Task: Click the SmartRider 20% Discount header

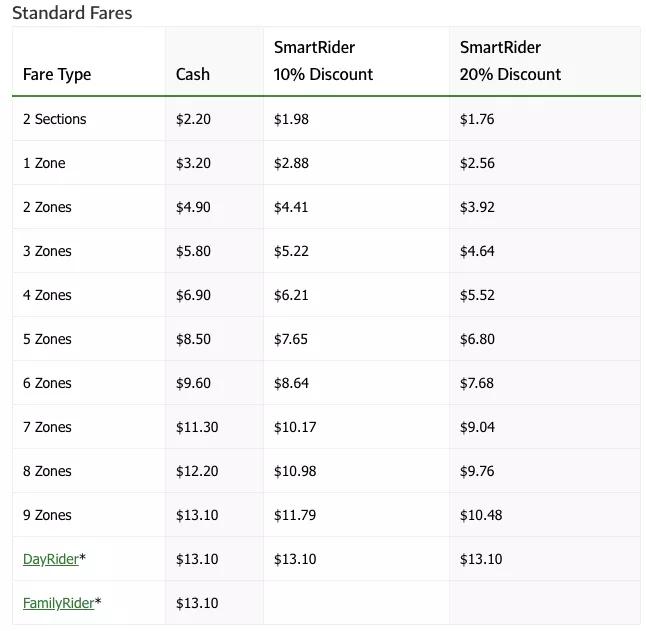Action: pos(510,61)
